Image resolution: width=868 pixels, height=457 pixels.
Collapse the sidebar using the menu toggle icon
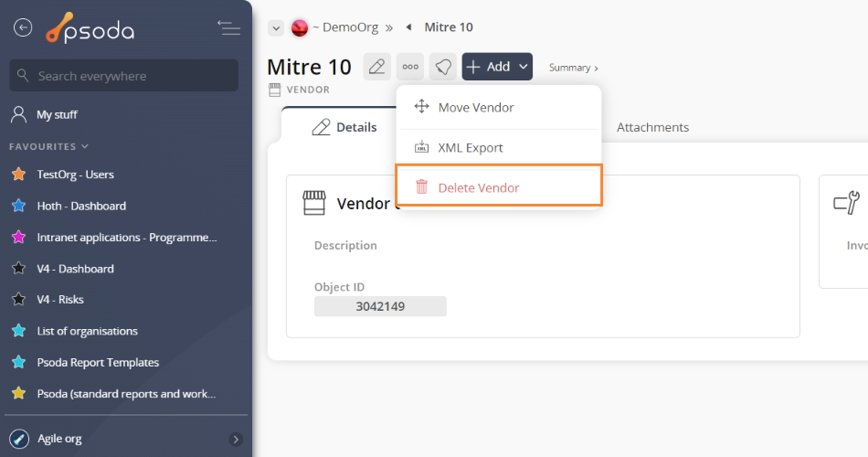pyautogui.click(x=228, y=28)
